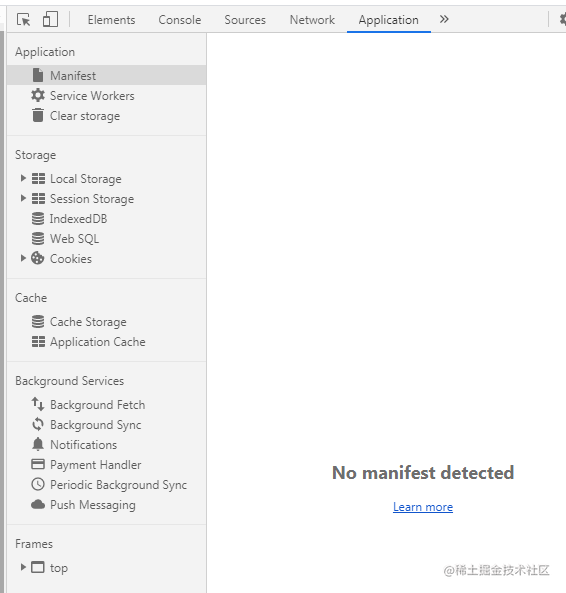Select Cache Storage label
The height and width of the screenshot is (593, 566).
click(88, 322)
